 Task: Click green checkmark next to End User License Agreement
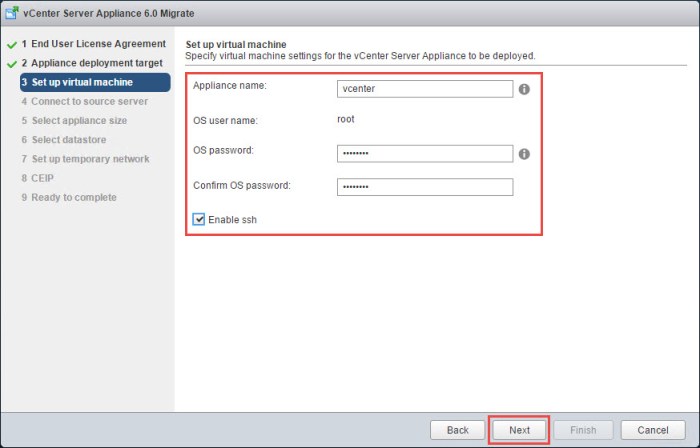[x=11, y=44]
